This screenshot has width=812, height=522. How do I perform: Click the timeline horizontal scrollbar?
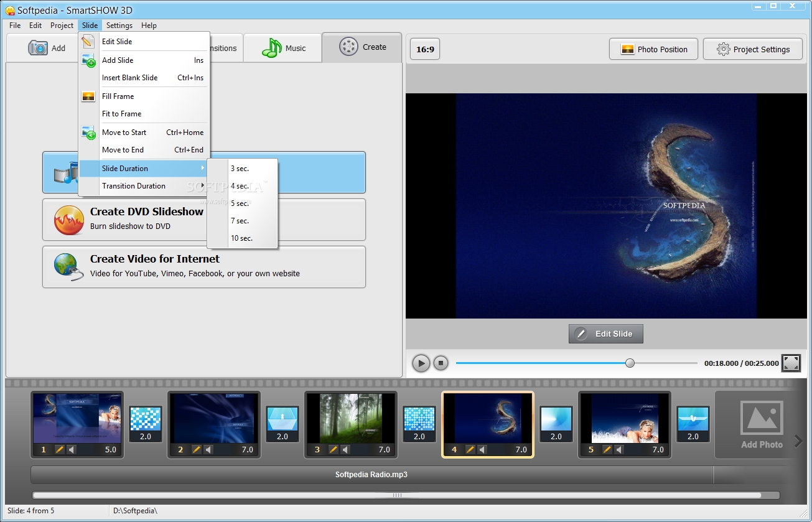[397, 495]
